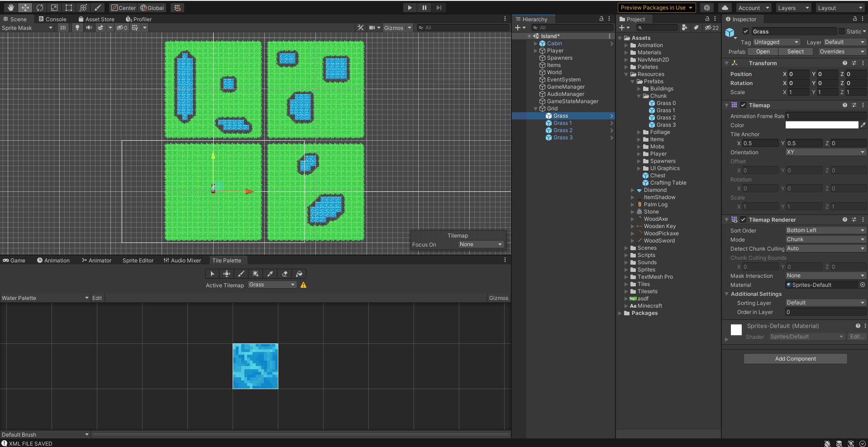Image resolution: width=868 pixels, height=447 pixels.
Task: Select the Scale tool
Action: (54, 8)
